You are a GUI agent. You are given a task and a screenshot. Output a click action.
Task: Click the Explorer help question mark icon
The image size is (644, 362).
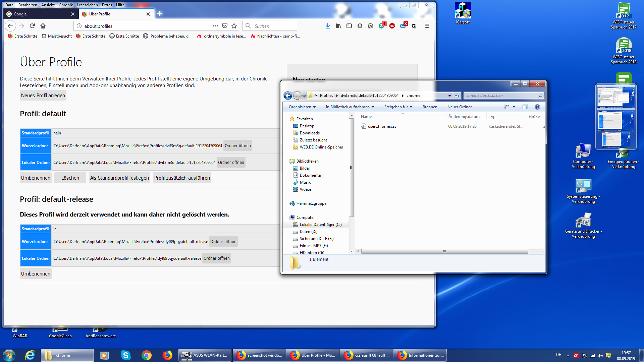537,107
